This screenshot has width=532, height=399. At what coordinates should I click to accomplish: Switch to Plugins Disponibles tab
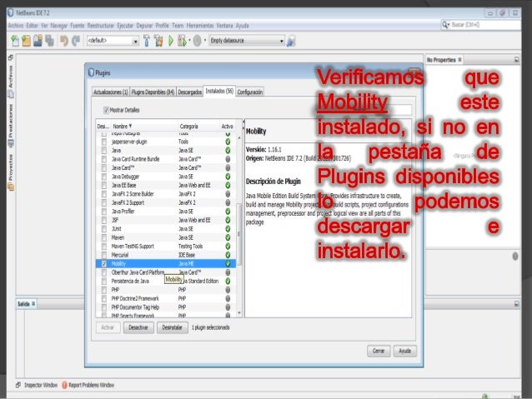(x=153, y=92)
